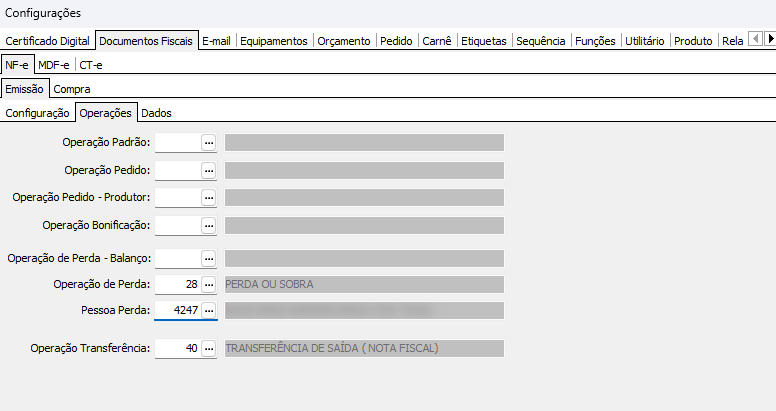776x411 pixels.
Task: Open lookup for Operação Pedido - Produtor
Action: [x=209, y=198]
